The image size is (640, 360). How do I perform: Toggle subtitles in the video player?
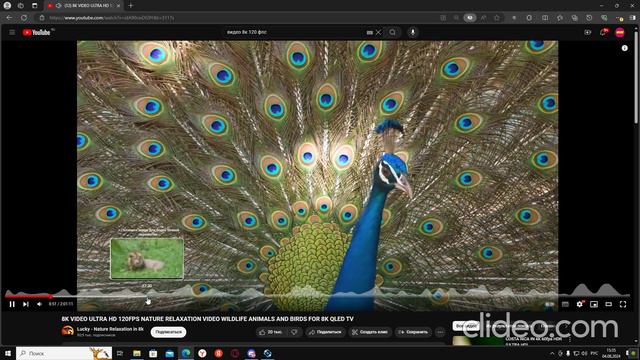tap(565, 304)
